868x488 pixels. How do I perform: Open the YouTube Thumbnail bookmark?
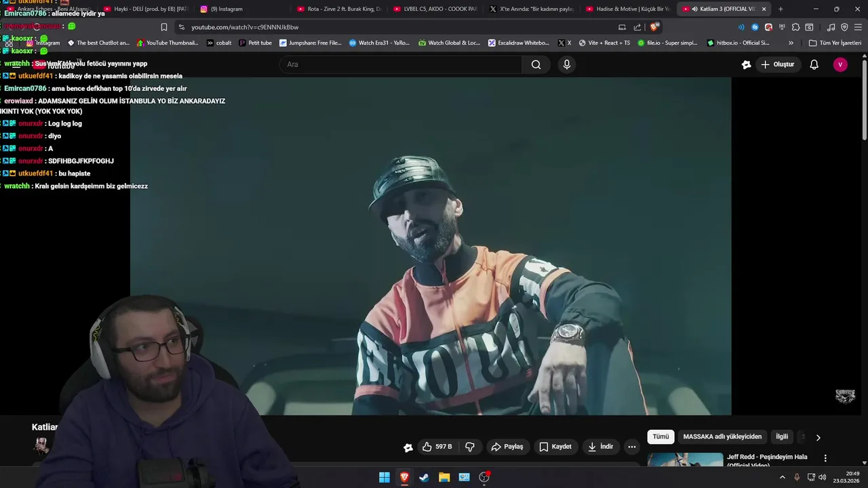pos(167,43)
